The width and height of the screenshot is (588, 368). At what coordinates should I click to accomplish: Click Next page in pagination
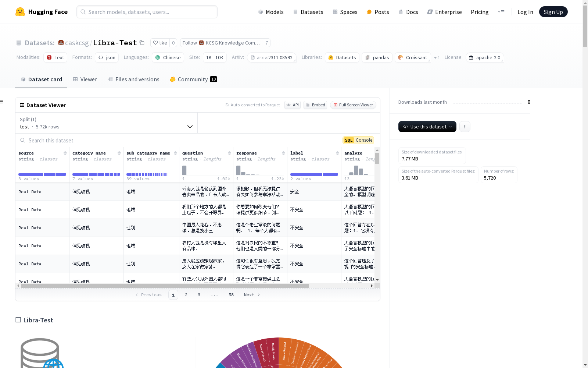252,295
